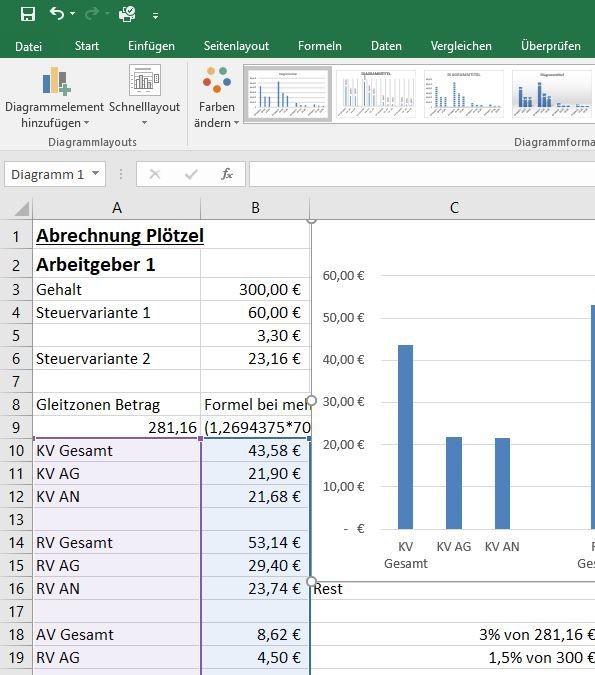Select the first chart style thumbnail
Viewport: 595px width, 675px height.
point(288,94)
